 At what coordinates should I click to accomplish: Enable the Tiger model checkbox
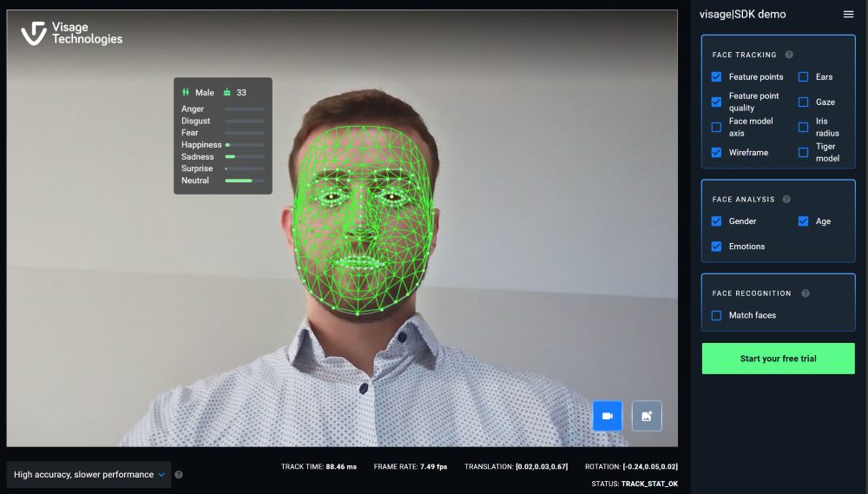click(803, 153)
